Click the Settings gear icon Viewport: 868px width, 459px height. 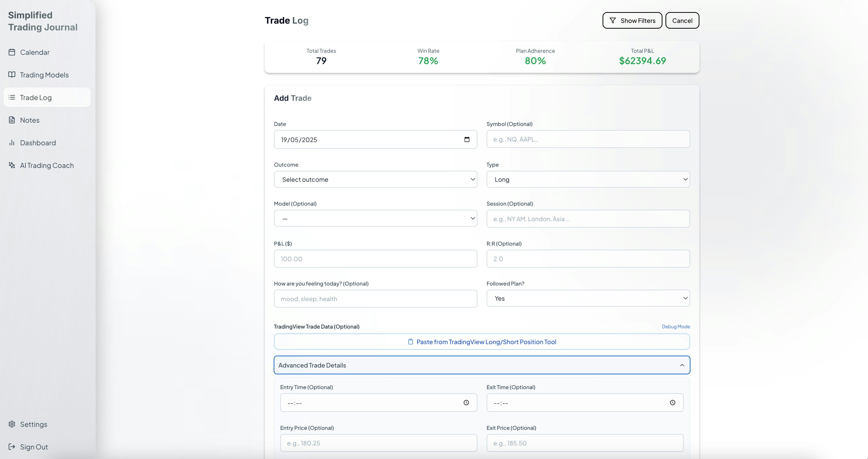click(x=12, y=424)
